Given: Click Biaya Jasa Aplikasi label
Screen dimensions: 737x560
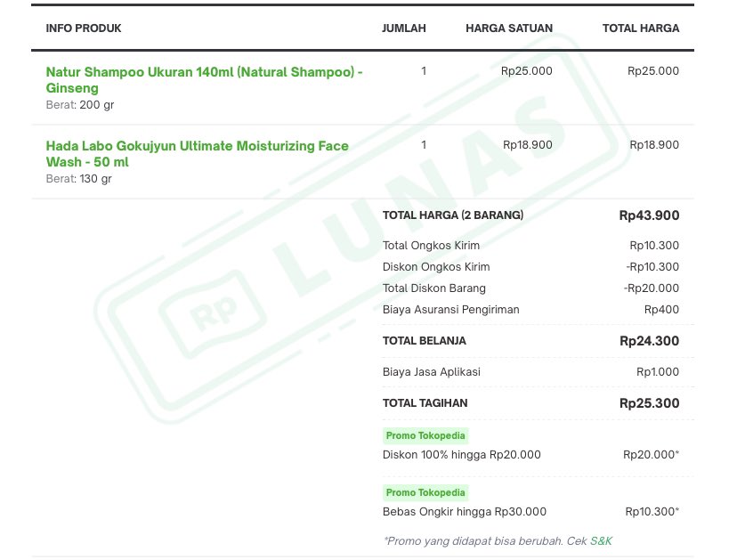Looking at the screenshot, I should (x=432, y=372).
